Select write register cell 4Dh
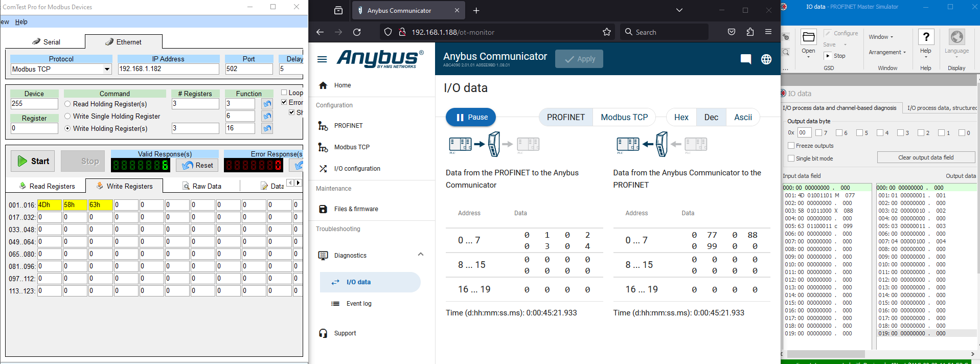Image resolution: width=980 pixels, height=364 pixels. tap(49, 205)
